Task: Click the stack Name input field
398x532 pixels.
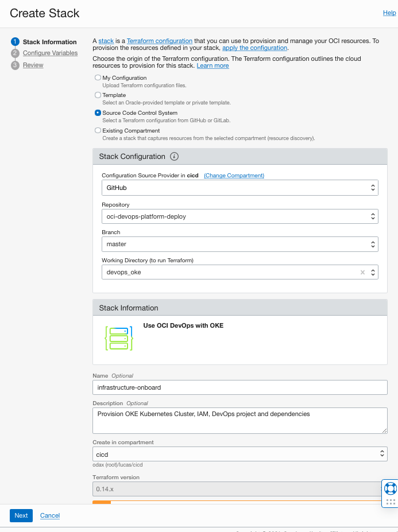Action: point(239,387)
